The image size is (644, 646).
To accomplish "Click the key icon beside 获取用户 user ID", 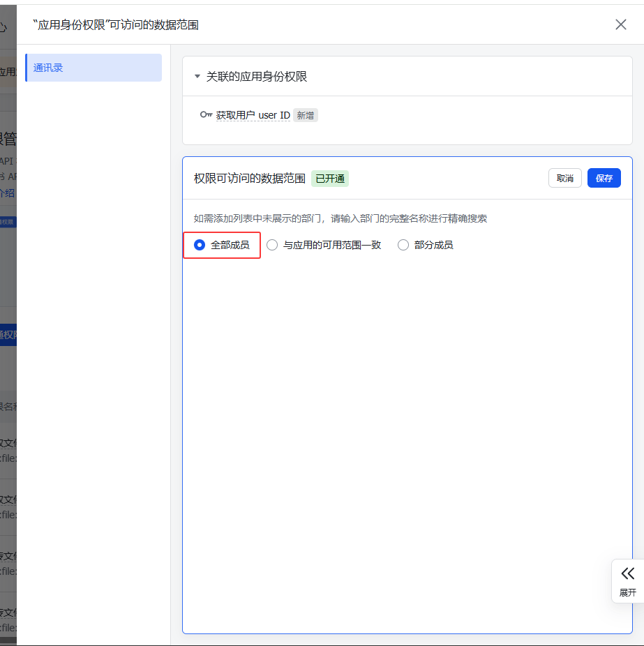I will (x=207, y=115).
